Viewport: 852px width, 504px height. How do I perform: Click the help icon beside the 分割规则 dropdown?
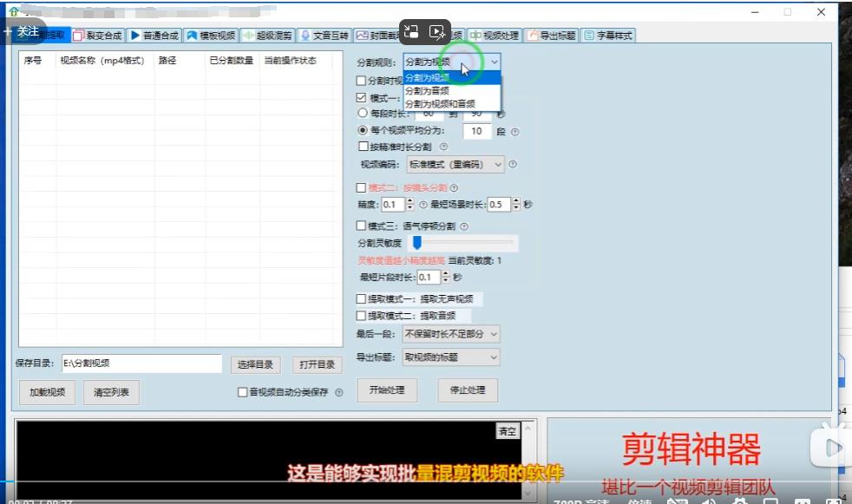512,62
